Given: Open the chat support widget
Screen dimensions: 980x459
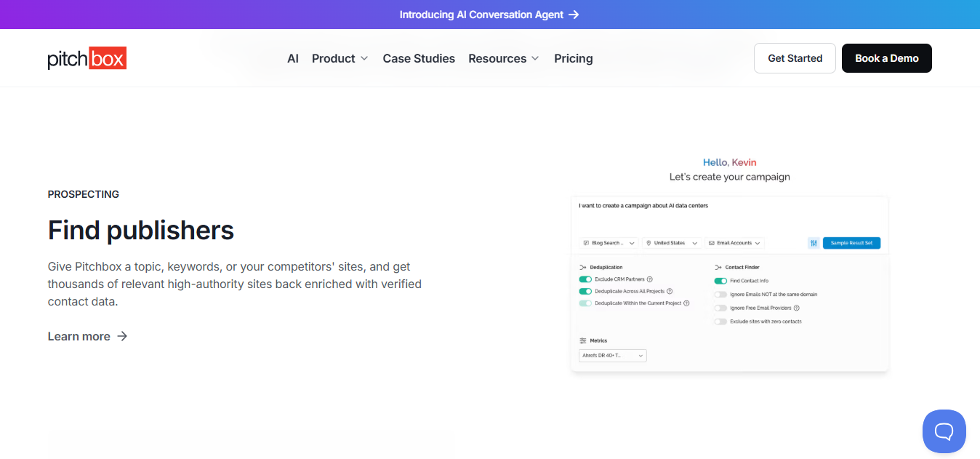Looking at the screenshot, I should coord(944,431).
